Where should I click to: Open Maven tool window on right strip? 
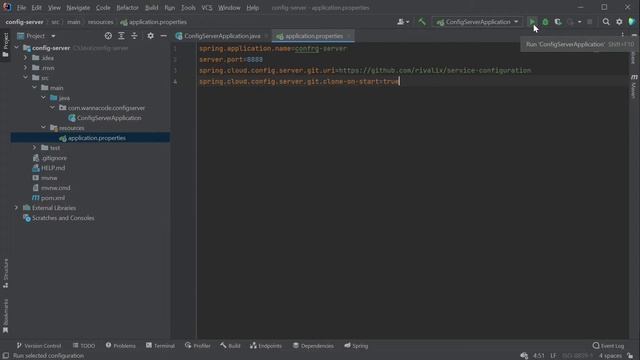tap(634, 86)
